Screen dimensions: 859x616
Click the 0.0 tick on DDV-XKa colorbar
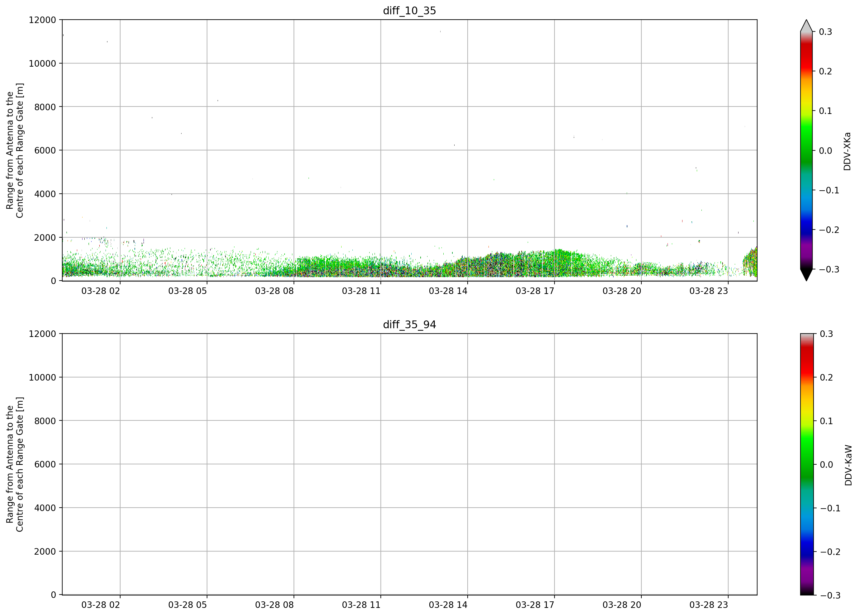[826, 151]
